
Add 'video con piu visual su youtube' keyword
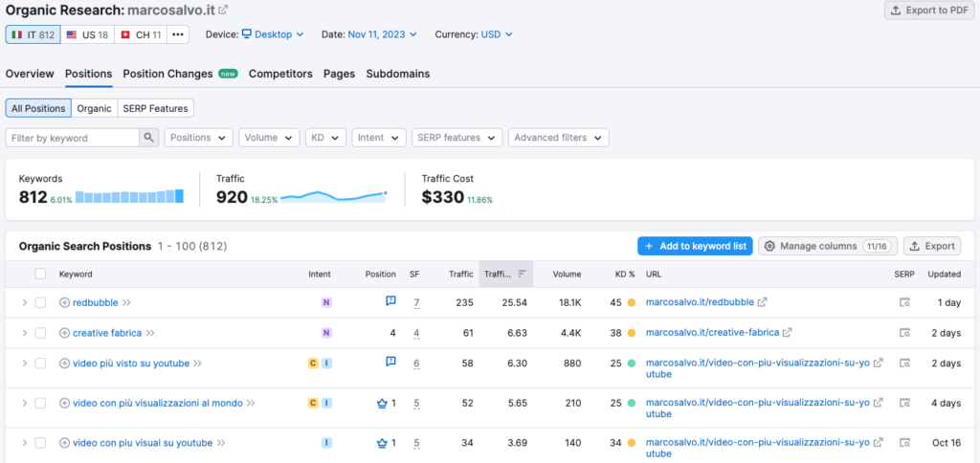click(x=64, y=443)
